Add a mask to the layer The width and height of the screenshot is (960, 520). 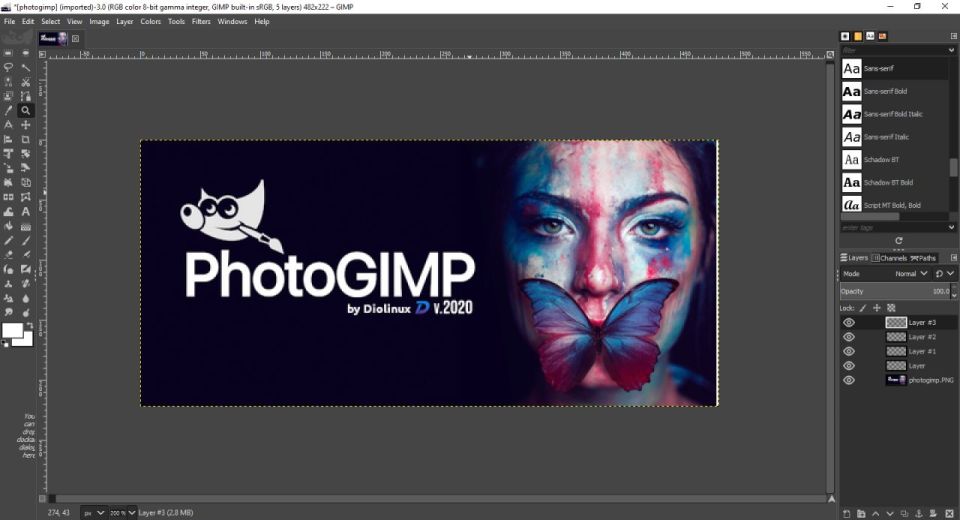[934, 513]
